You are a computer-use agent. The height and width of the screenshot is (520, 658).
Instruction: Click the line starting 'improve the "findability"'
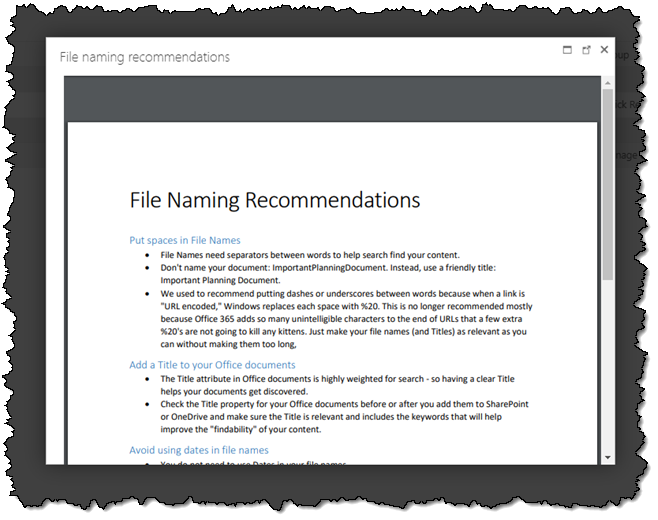(x=240, y=429)
